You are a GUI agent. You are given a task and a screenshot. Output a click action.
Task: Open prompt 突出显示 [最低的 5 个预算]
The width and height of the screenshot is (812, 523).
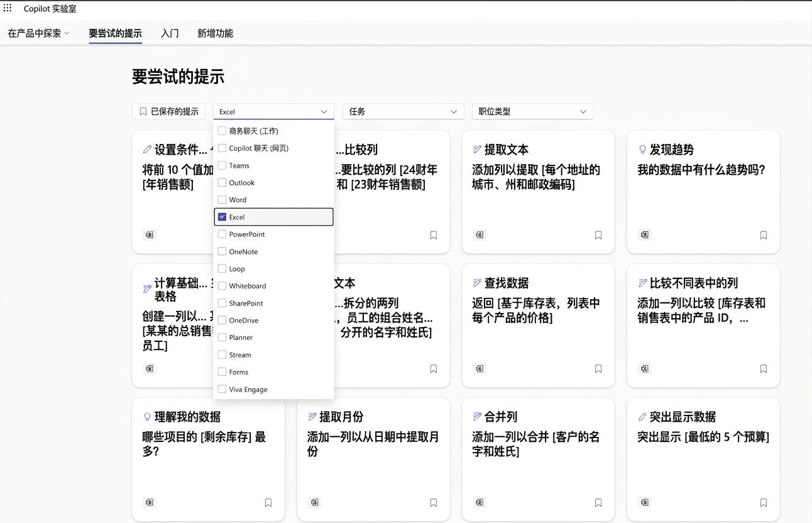pyautogui.click(x=703, y=437)
